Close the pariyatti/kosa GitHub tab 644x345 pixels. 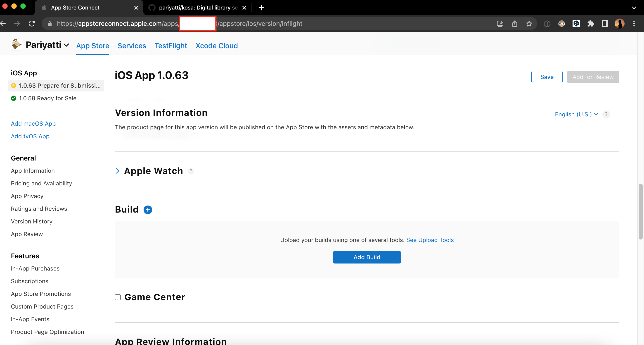click(x=244, y=8)
